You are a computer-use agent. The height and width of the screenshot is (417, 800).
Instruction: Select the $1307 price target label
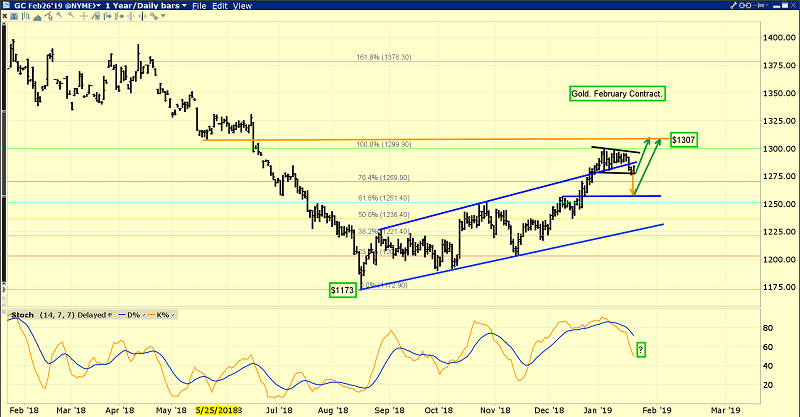pyautogui.click(x=684, y=139)
